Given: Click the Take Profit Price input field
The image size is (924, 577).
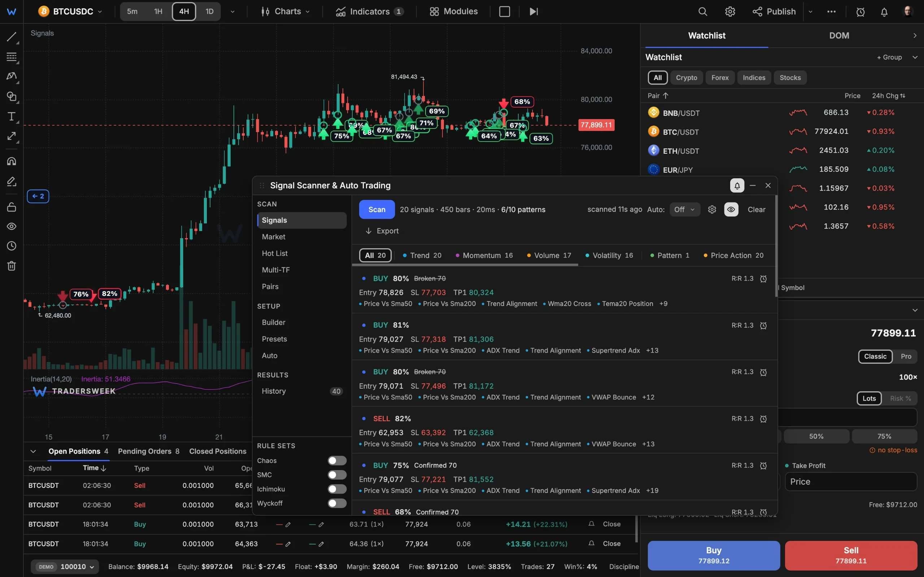Looking at the screenshot, I should point(851,482).
